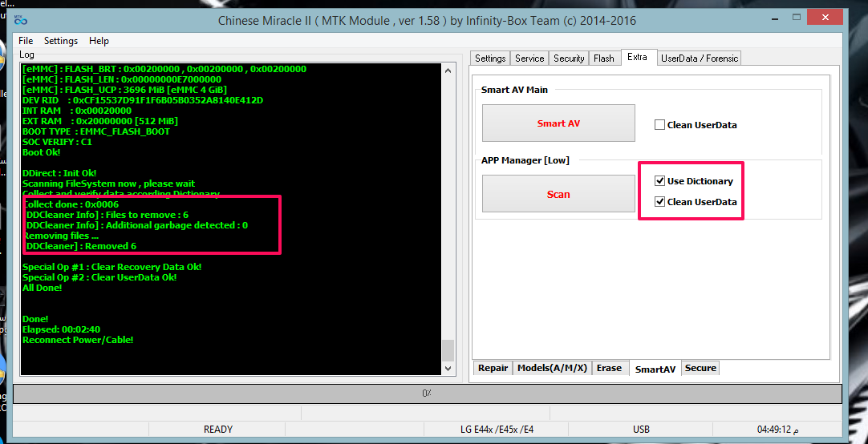Click the Smart AV button
This screenshot has height=444, width=868.
[558, 123]
